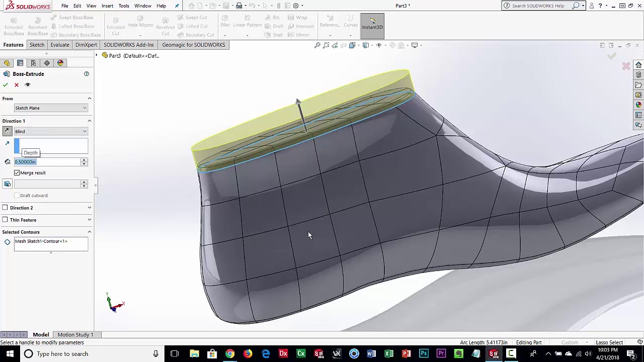Open the ConfigurationManager tab icon
Viewport: 644px width, 362px height.
[33, 63]
